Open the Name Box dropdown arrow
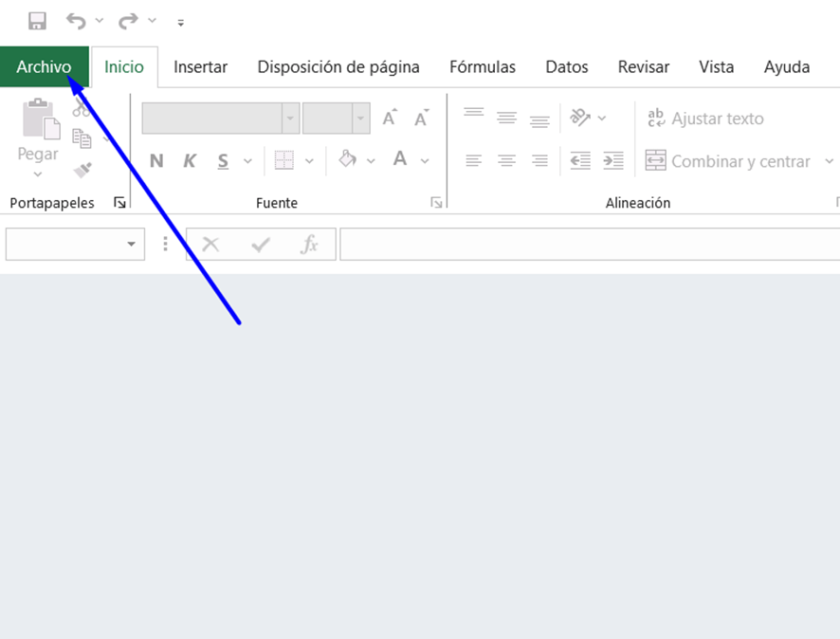Image resolution: width=840 pixels, height=639 pixels. tap(131, 245)
